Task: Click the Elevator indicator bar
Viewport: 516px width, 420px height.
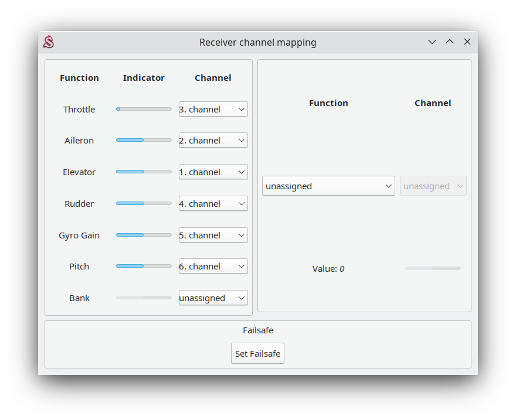Action: pos(144,172)
